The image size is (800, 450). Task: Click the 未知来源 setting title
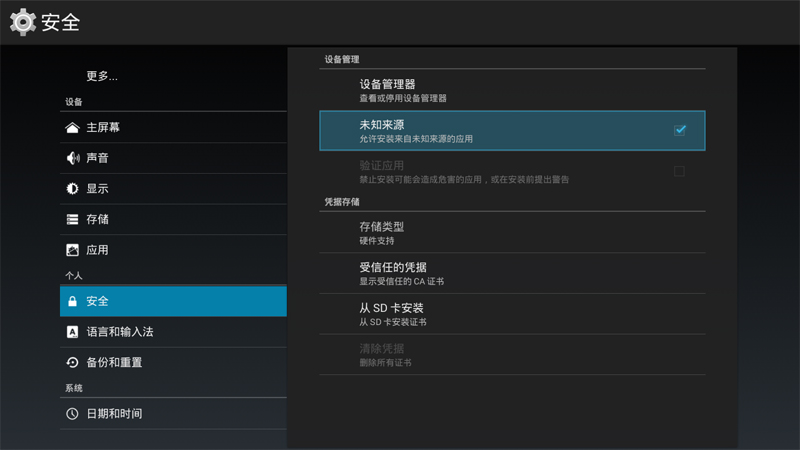[x=382, y=125]
